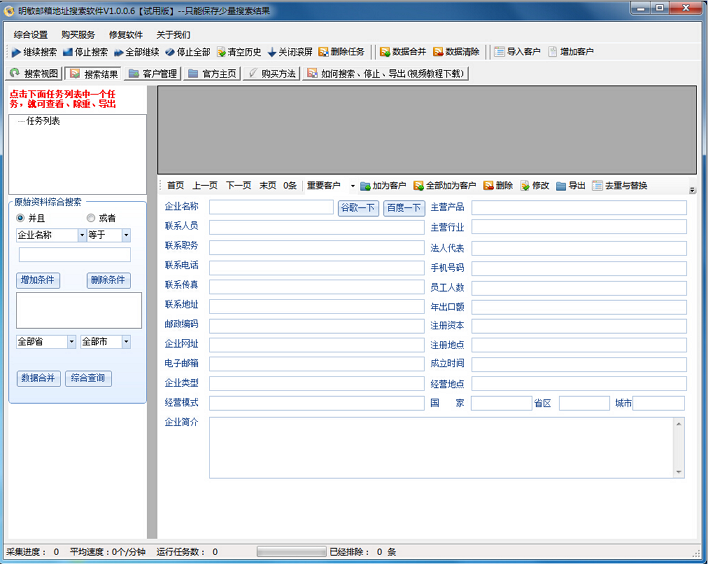Click the 加为客户 icon in results toolbar

pos(365,186)
